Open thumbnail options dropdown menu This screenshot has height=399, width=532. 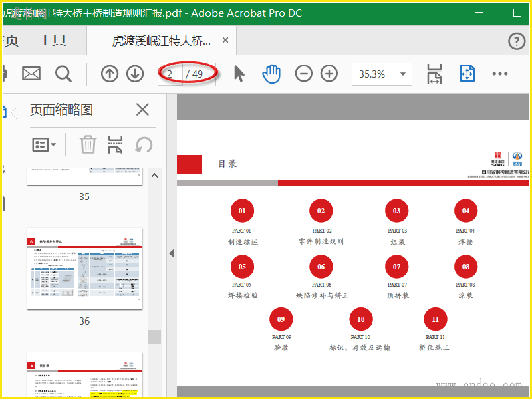pos(44,145)
